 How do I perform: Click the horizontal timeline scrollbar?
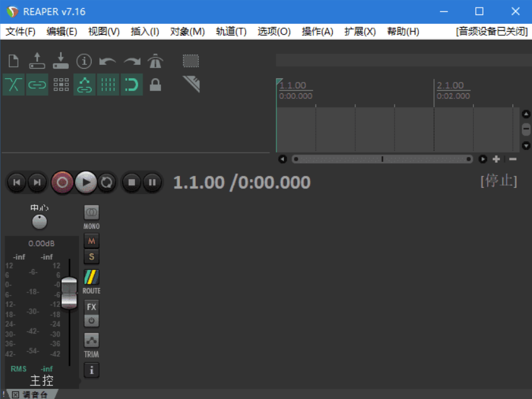coord(382,159)
